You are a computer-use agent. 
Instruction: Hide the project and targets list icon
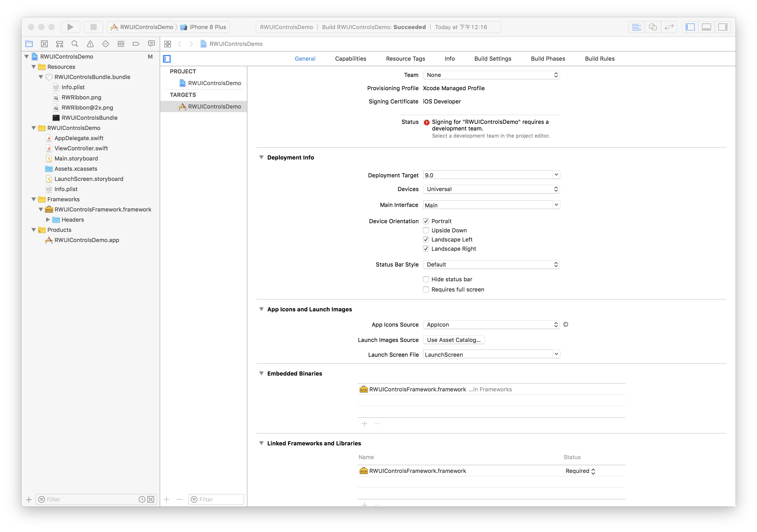pyautogui.click(x=167, y=59)
